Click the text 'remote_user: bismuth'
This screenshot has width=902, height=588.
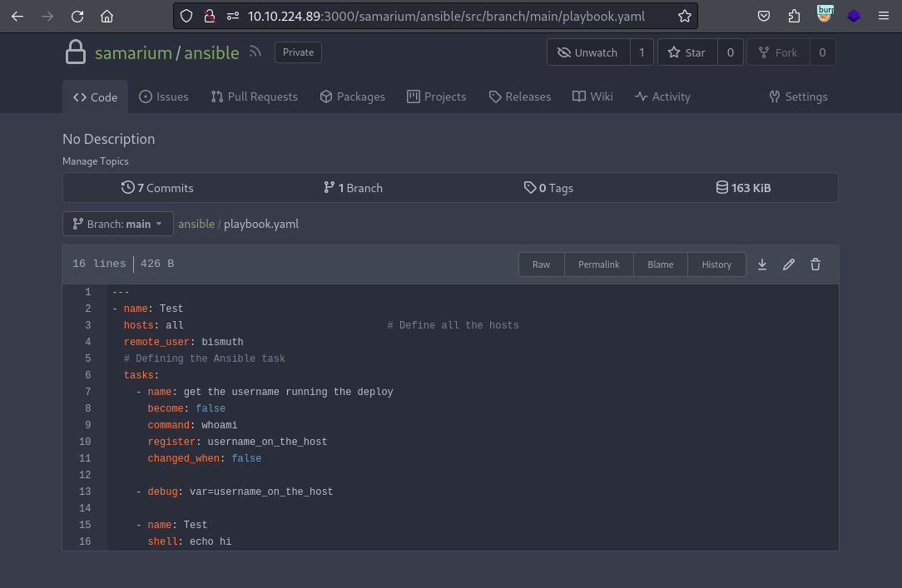(184, 342)
